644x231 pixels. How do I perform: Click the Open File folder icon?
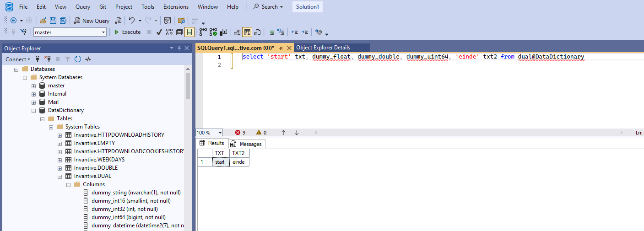(x=43, y=21)
